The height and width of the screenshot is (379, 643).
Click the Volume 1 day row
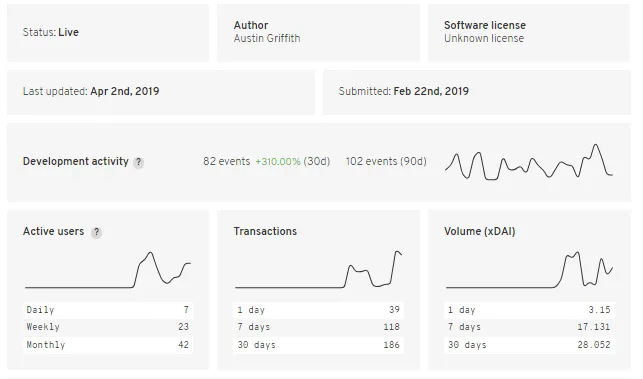click(529, 310)
